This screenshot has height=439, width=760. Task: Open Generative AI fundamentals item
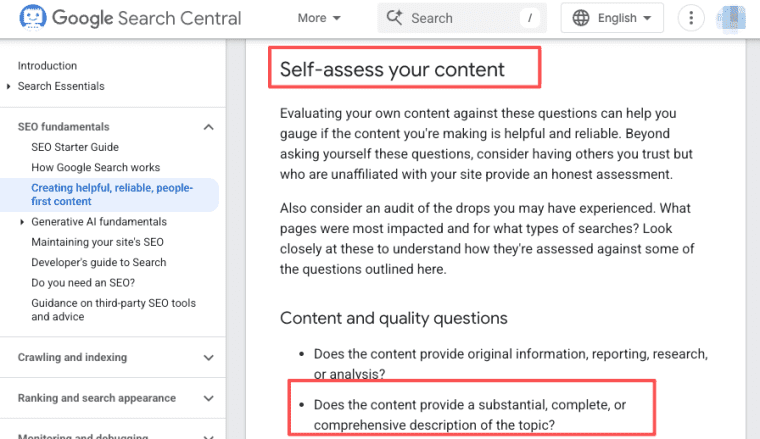click(99, 221)
